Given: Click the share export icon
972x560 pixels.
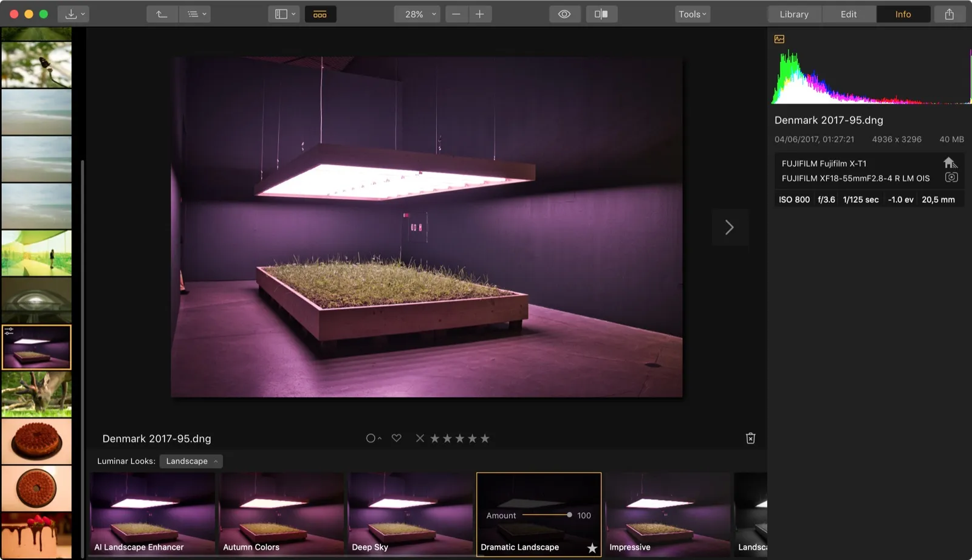Looking at the screenshot, I should click(949, 14).
